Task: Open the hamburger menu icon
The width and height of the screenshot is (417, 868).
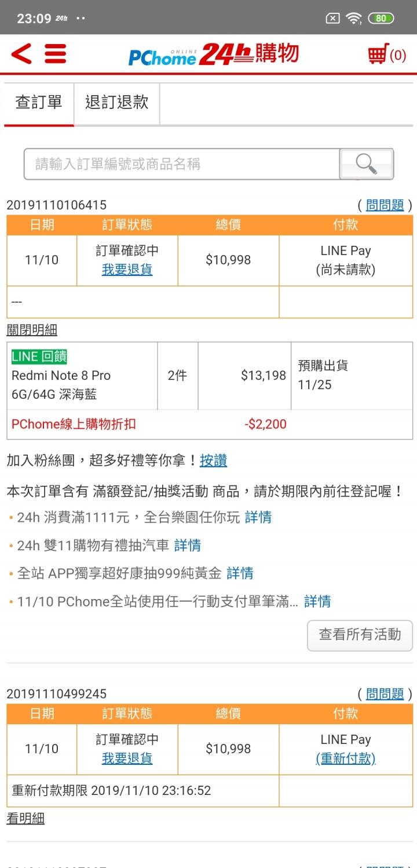Action: tap(56, 54)
